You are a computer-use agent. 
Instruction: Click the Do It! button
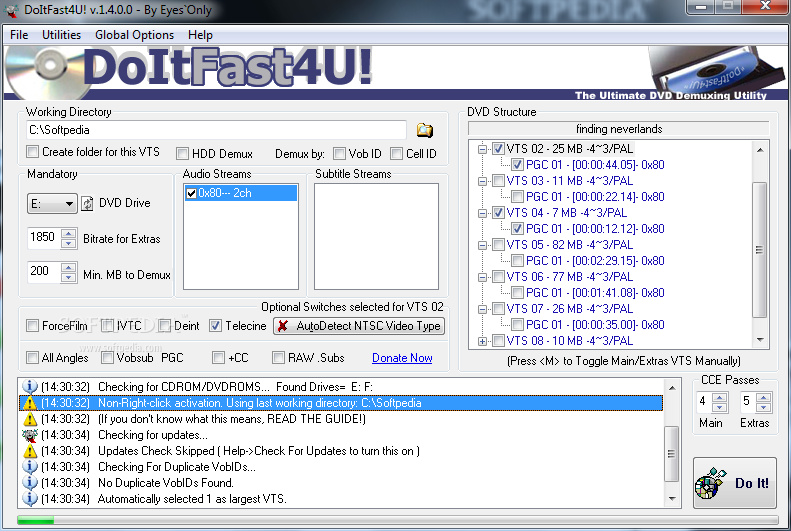[734, 483]
